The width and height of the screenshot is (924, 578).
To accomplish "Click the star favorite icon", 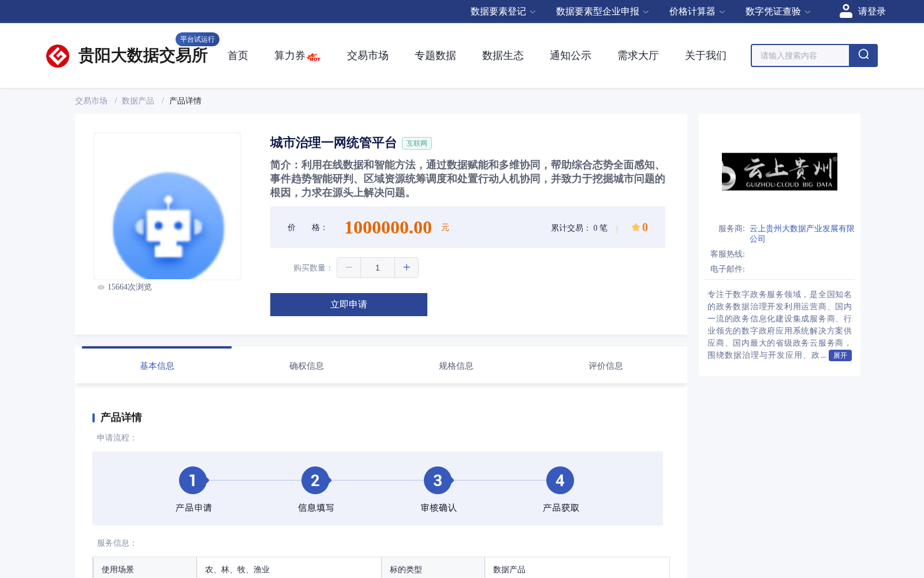I will pos(635,227).
